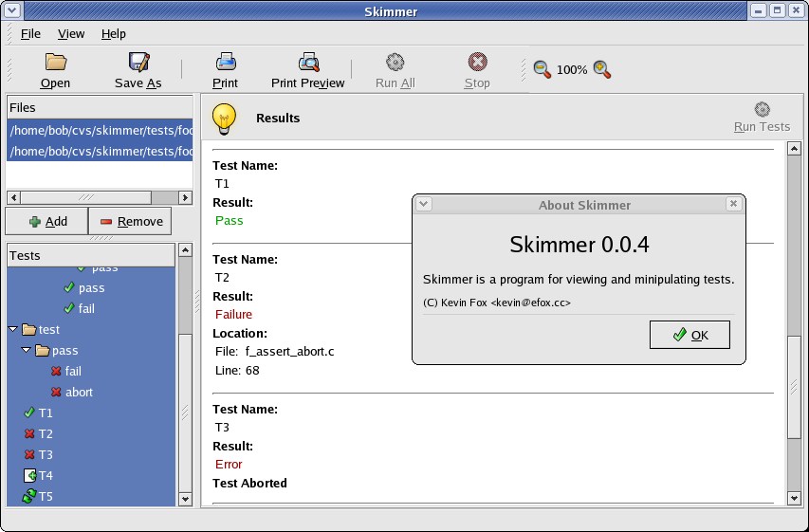Select the first file path in Files list
The image size is (809, 532).
tap(101, 130)
